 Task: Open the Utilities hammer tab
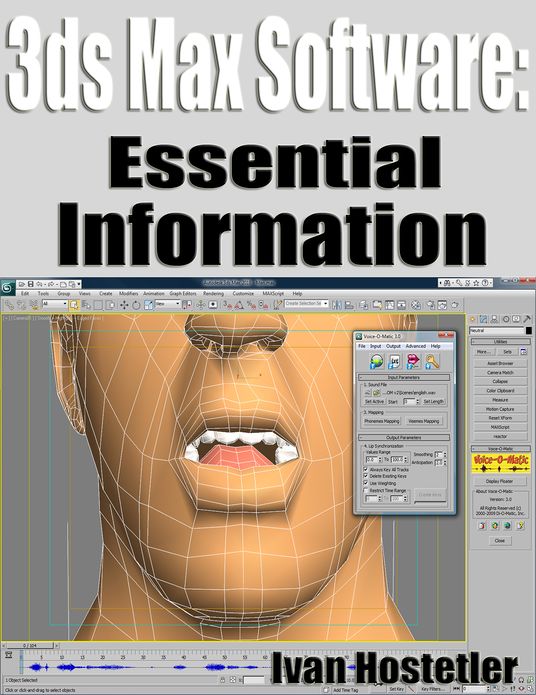[x=527, y=319]
